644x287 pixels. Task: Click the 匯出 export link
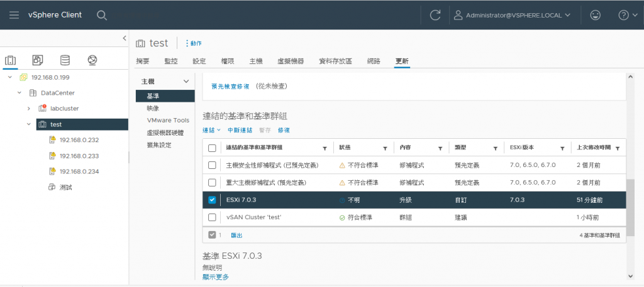point(236,236)
